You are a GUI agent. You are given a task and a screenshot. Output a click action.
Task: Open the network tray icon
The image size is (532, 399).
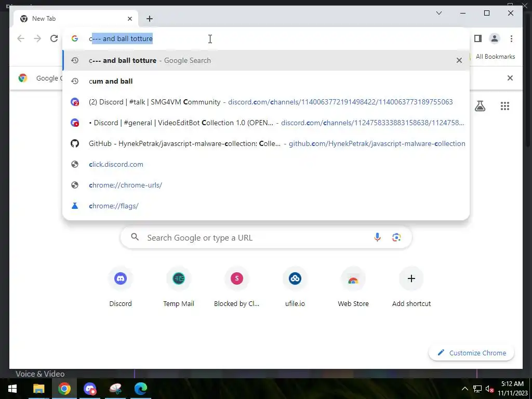[477, 389]
